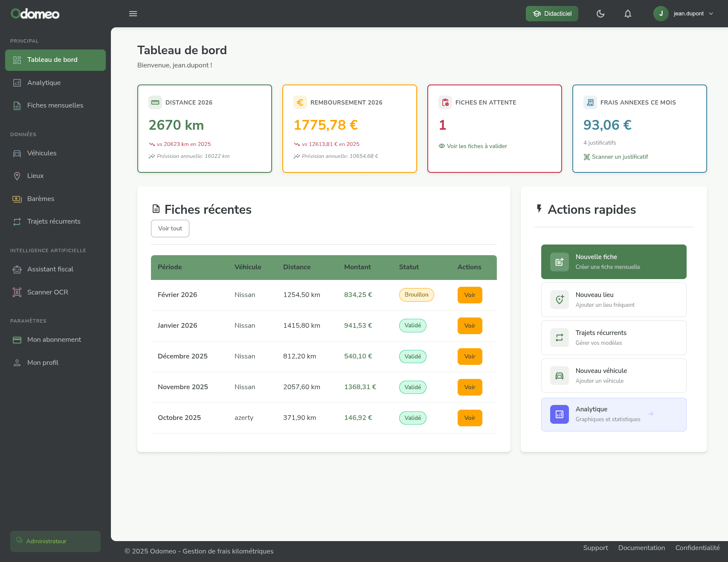Launch the Didacticiel tutorial
Viewport: 728px width, 562px height.
coord(552,14)
